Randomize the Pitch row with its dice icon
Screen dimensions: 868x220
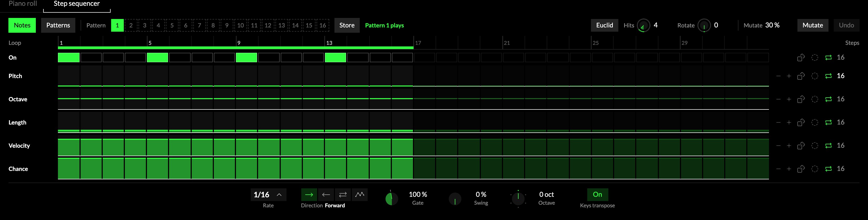point(801,76)
